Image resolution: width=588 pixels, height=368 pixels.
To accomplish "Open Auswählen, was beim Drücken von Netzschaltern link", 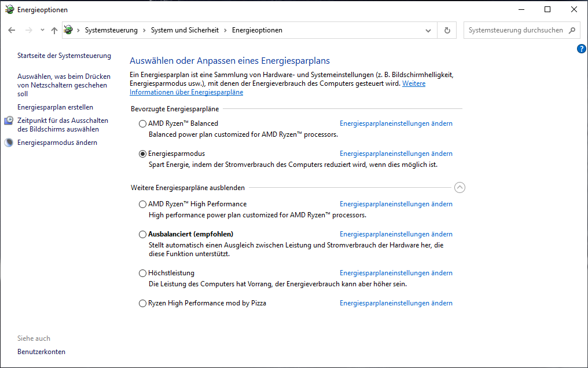I will click(x=64, y=85).
